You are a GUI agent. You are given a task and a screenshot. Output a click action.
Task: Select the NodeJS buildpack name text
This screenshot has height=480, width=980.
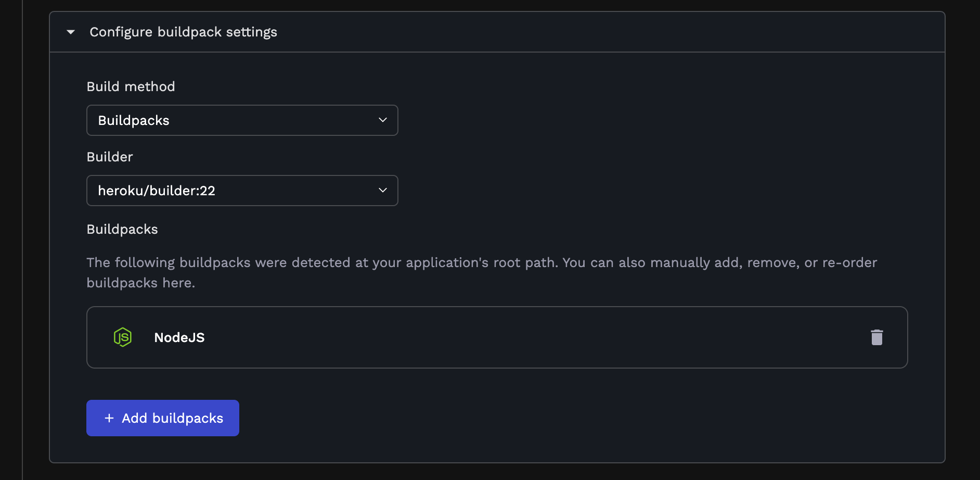click(x=179, y=338)
